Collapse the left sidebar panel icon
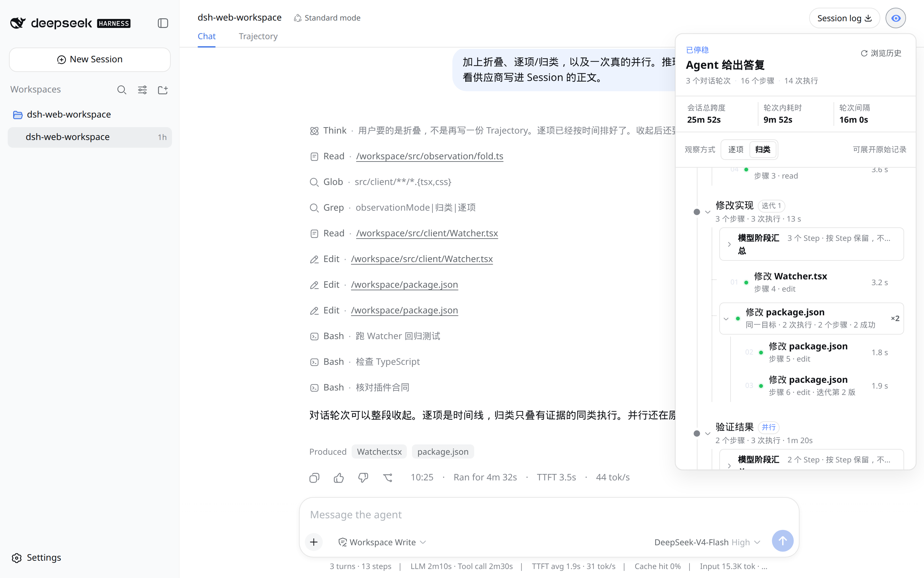924x578 pixels. pyautogui.click(x=163, y=23)
